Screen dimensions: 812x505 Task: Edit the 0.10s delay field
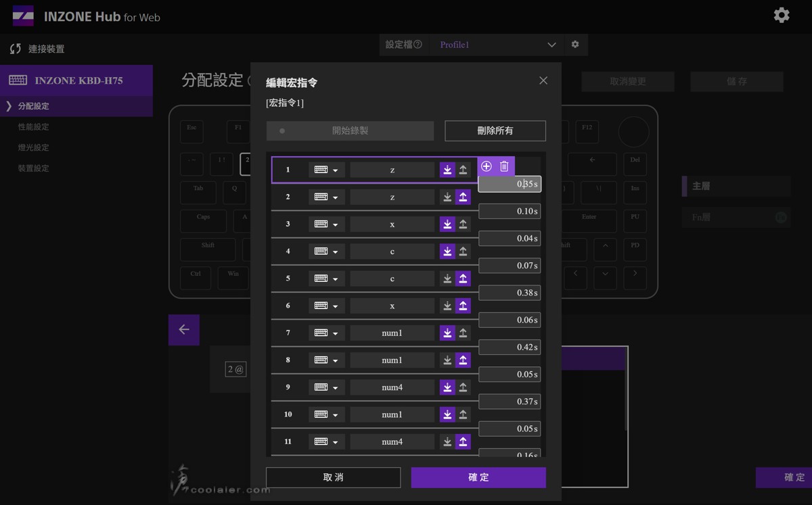[510, 211]
